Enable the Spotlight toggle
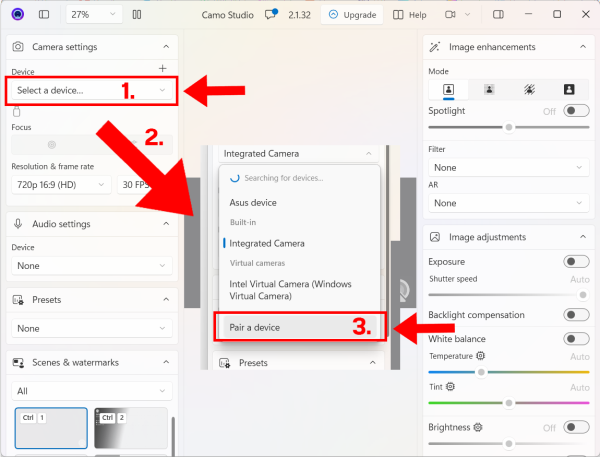This screenshot has height=457, width=600. [x=576, y=111]
